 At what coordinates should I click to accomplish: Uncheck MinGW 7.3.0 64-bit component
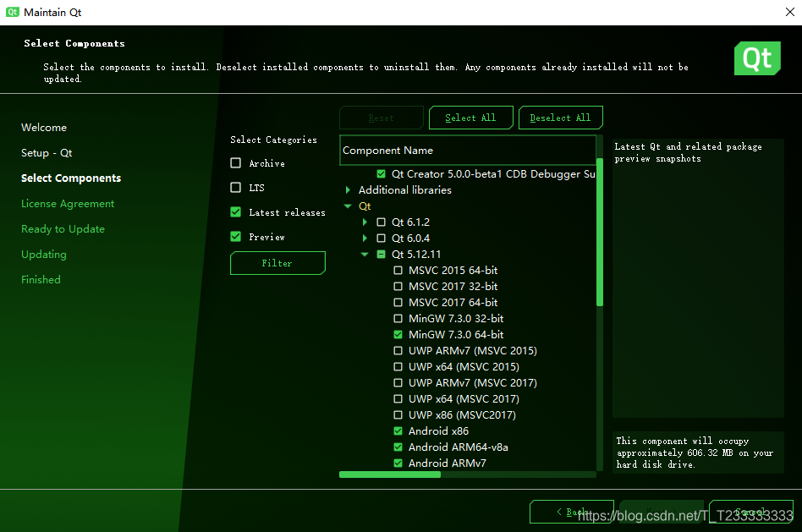click(398, 335)
